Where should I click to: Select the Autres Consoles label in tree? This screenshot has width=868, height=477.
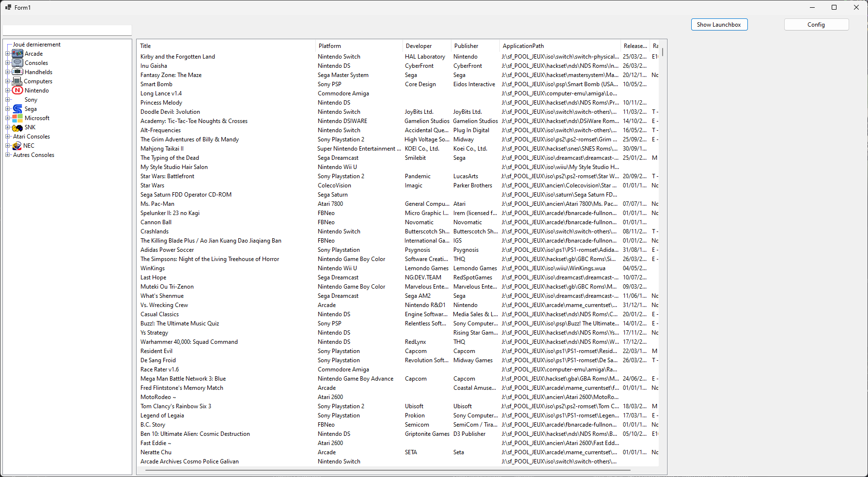click(33, 155)
